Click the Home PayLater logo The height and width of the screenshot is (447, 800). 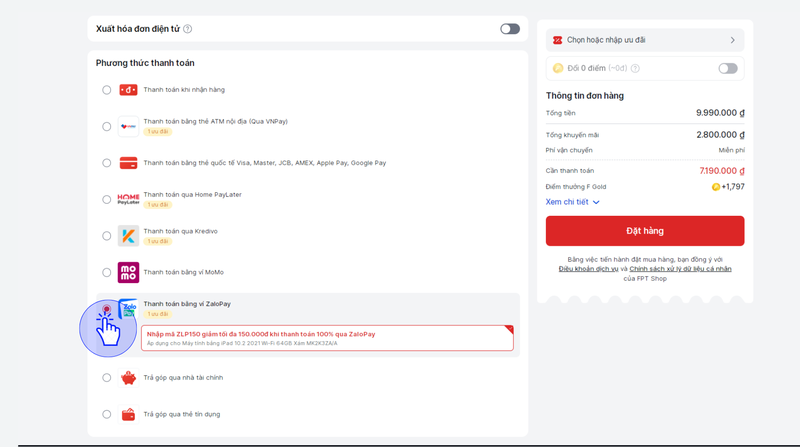[128, 199]
